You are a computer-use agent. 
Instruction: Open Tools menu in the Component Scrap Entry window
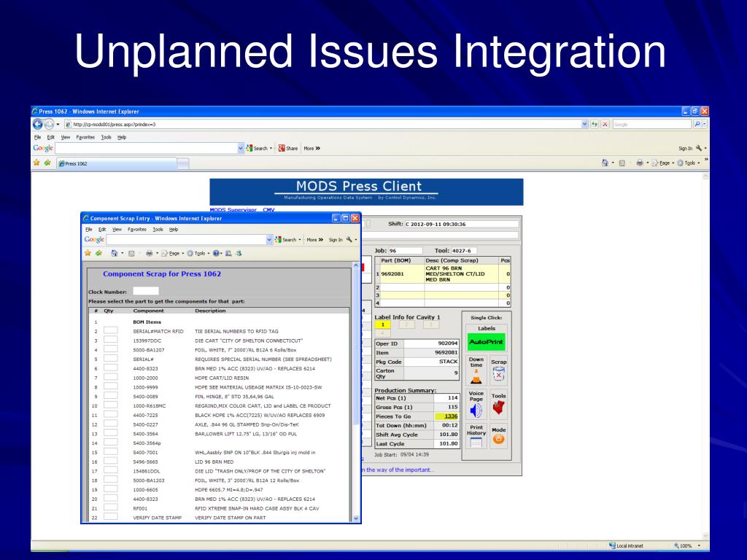158,230
